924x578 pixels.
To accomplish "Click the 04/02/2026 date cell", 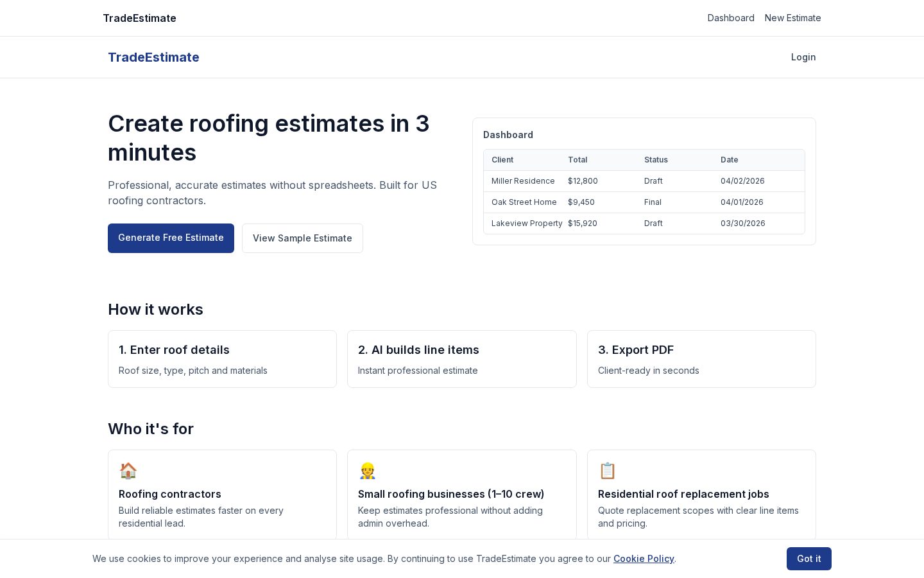I will [742, 181].
